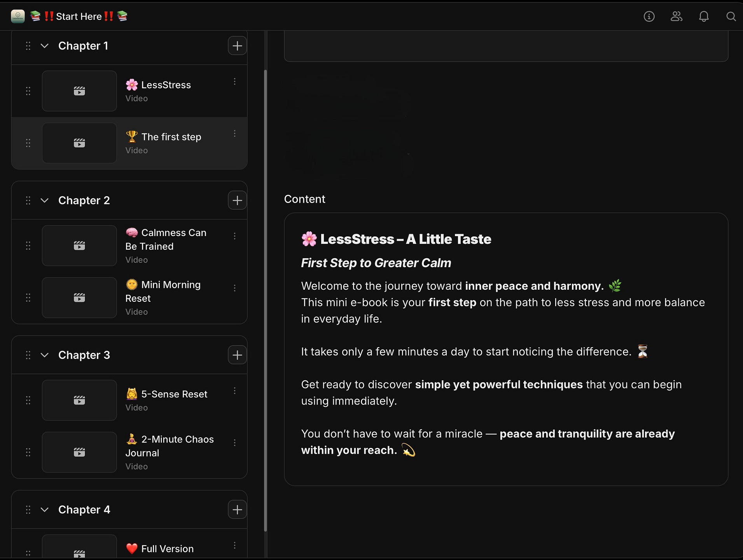Open the options menu for Mini Morning Reset

pyautogui.click(x=234, y=288)
